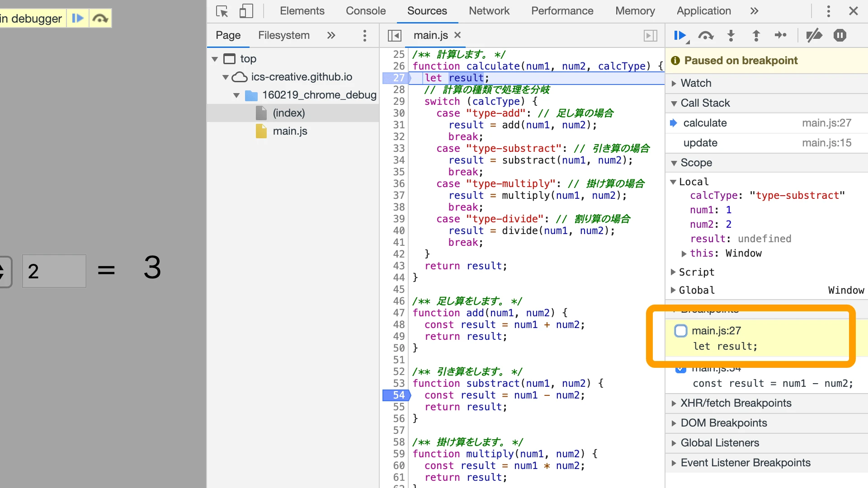Deactivate all breakpoints icon
The image size is (868, 488).
[814, 35]
